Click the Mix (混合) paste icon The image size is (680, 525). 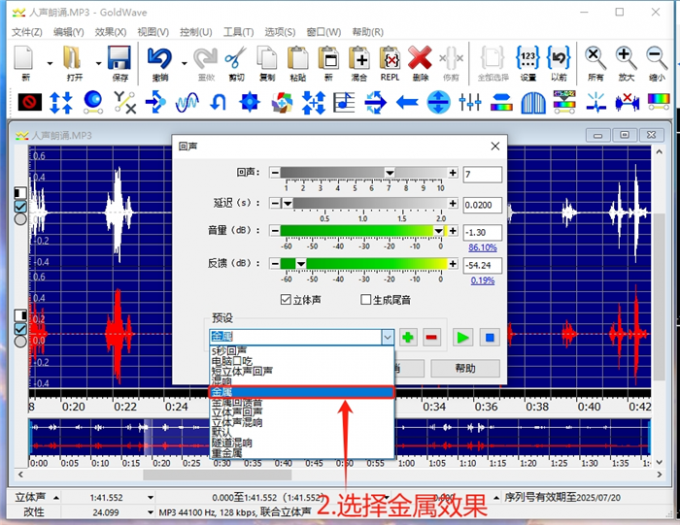tap(359, 58)
